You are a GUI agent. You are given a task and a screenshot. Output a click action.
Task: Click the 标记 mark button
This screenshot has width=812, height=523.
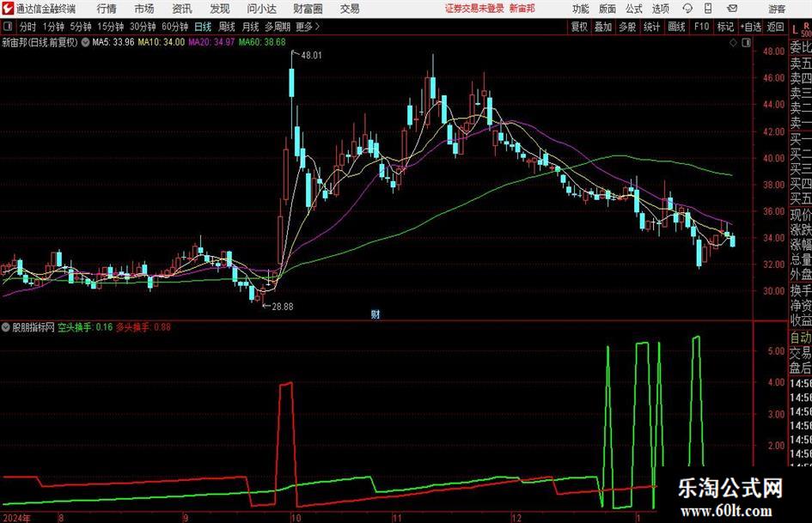point(725,27)
